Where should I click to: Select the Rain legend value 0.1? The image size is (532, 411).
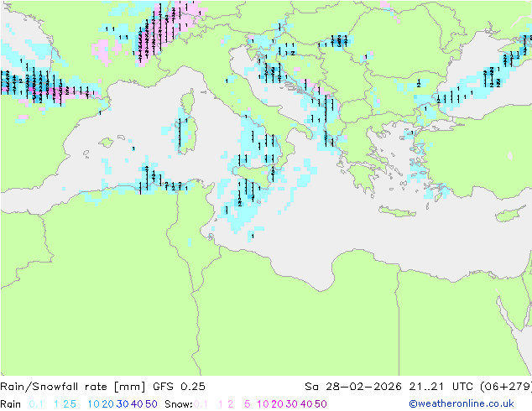click(x=36, y=404)
